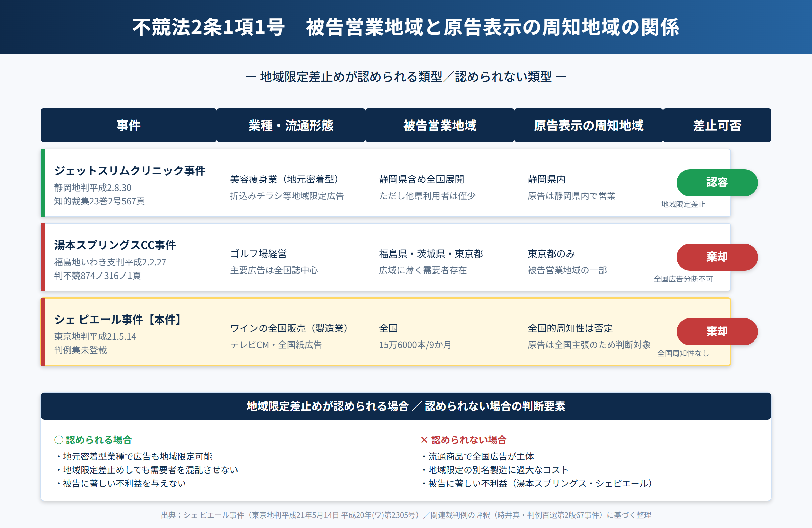This screenshot has height=528, width=812.
Task: Click the cell ゴルフ場経営
Action: tap(258, 254)
